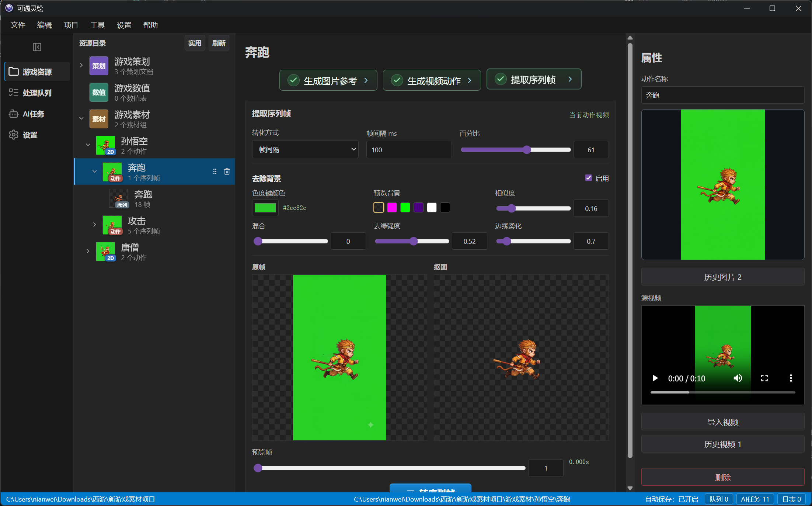812x506 pixels.
Task: Select the checkerboard preview background
Action: (379, 208)
